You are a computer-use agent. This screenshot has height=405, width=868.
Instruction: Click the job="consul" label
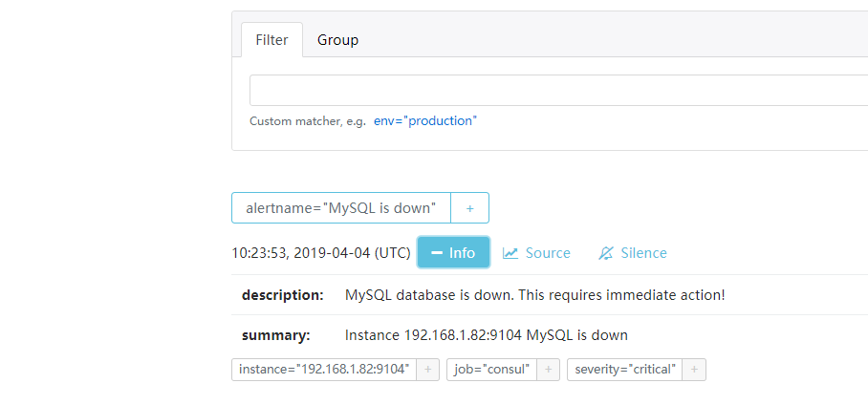(492, 370)
